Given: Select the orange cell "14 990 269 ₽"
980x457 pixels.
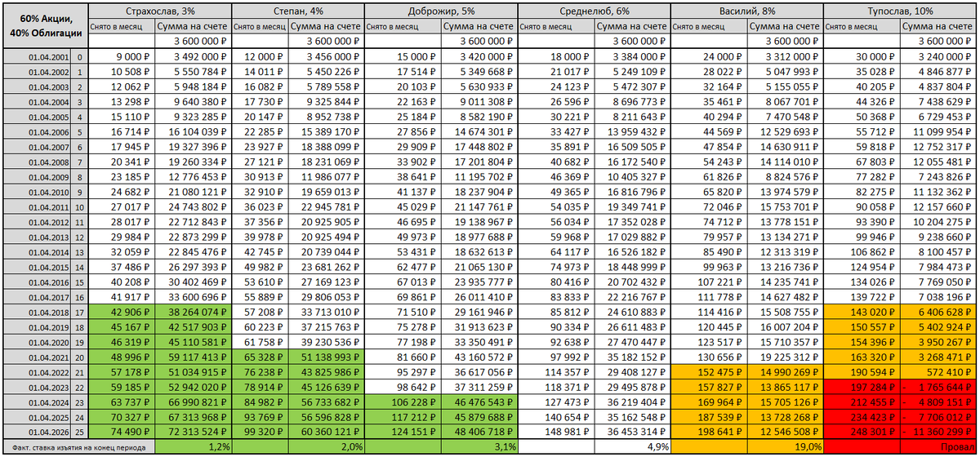Looking at the screenshot, I should pos(786,370).
